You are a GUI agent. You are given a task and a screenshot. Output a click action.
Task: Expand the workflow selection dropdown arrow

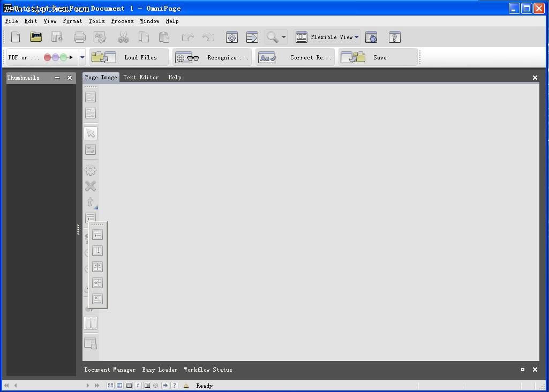pos(81,57)
